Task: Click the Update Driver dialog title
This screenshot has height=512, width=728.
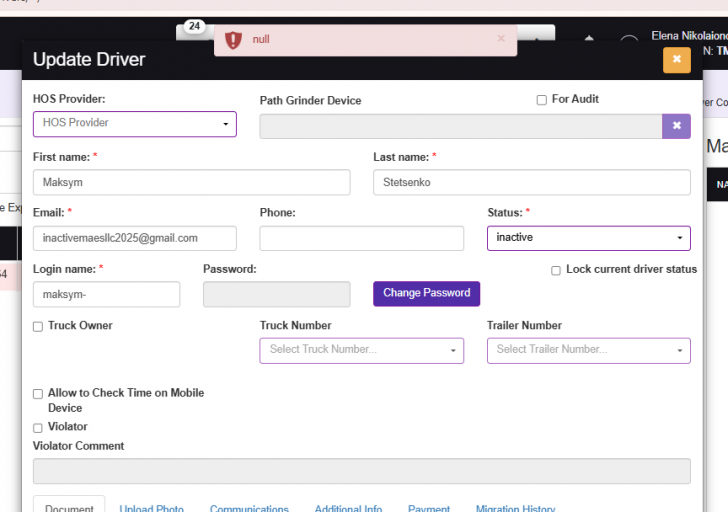Action: pyautogui.click(x=89, y=59)
